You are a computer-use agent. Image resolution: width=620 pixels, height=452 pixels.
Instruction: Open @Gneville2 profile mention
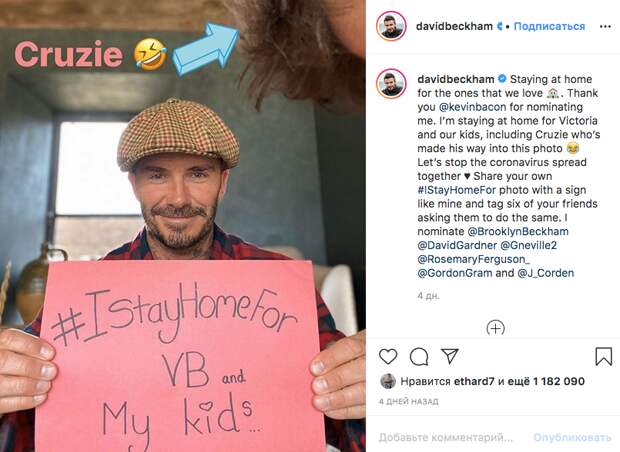point(529,245)
